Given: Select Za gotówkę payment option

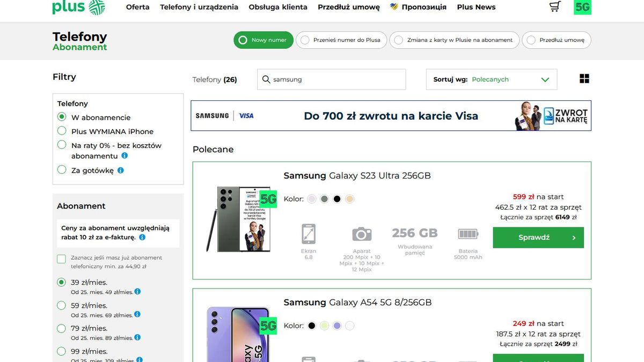Looking at the screenshot, I should click(x=62, y=170).
